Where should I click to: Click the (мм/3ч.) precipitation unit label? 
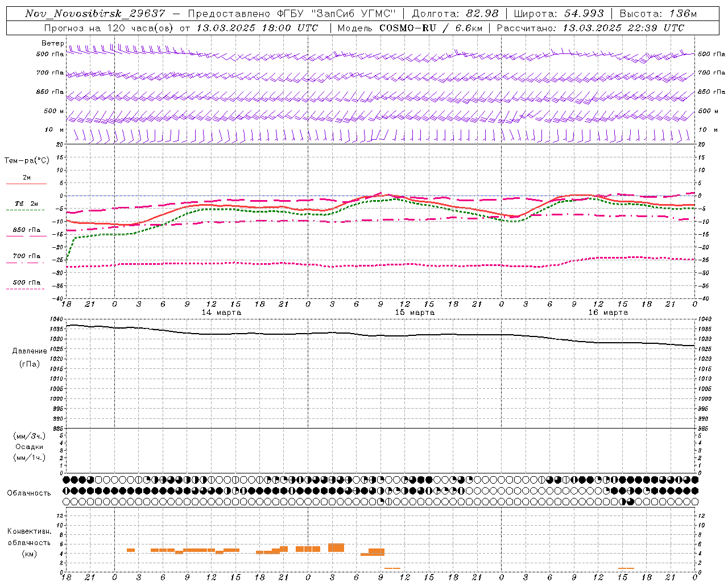pyautogui.click(x=30, y=436)
